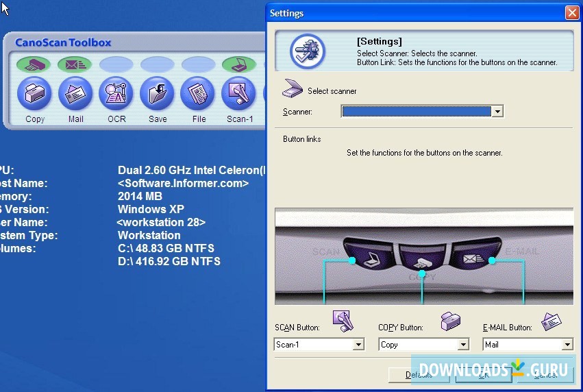Click the arrow of the Scanner combo box
This screenshot has width=583, height=392.
pos(497,111)
